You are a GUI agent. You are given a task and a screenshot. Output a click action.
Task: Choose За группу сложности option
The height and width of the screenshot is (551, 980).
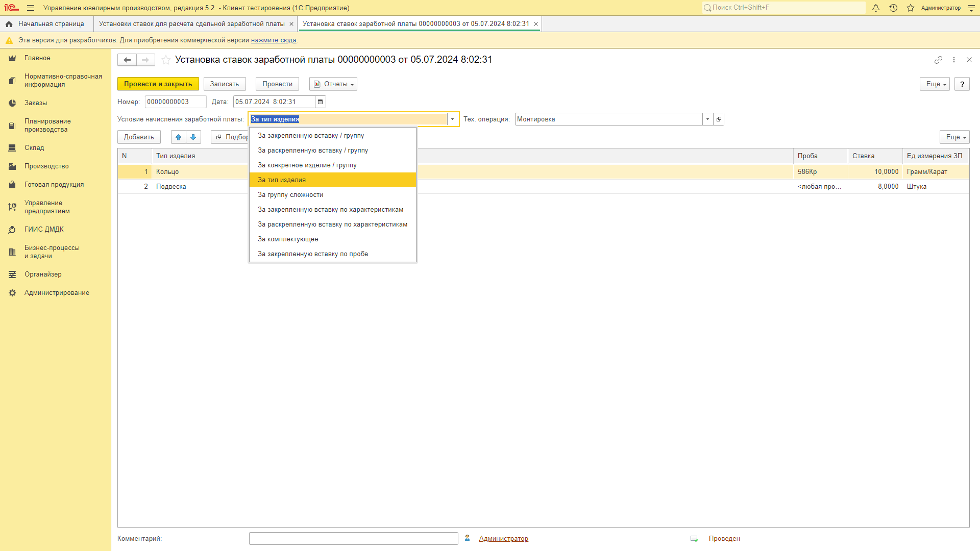coord(333,195)
